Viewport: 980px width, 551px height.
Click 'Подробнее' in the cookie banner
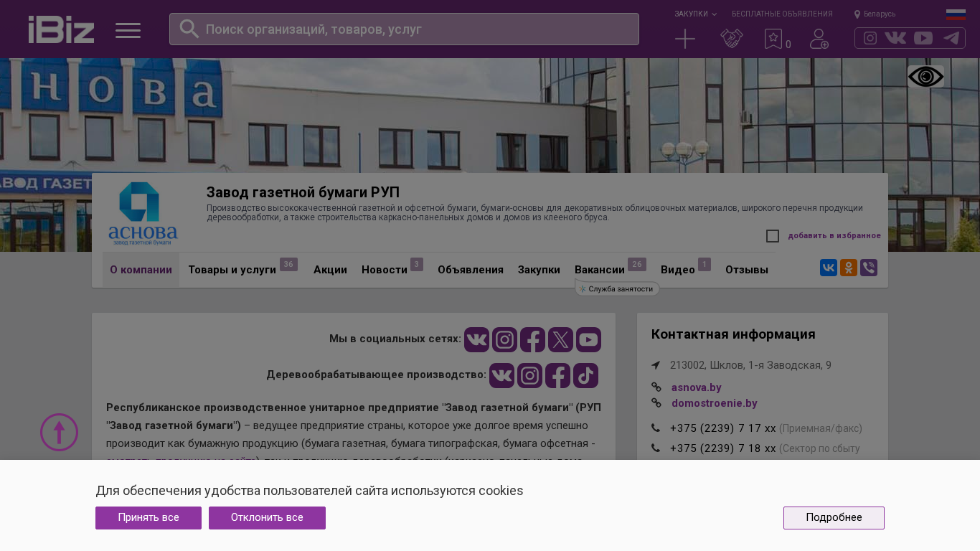coord(834,518)
